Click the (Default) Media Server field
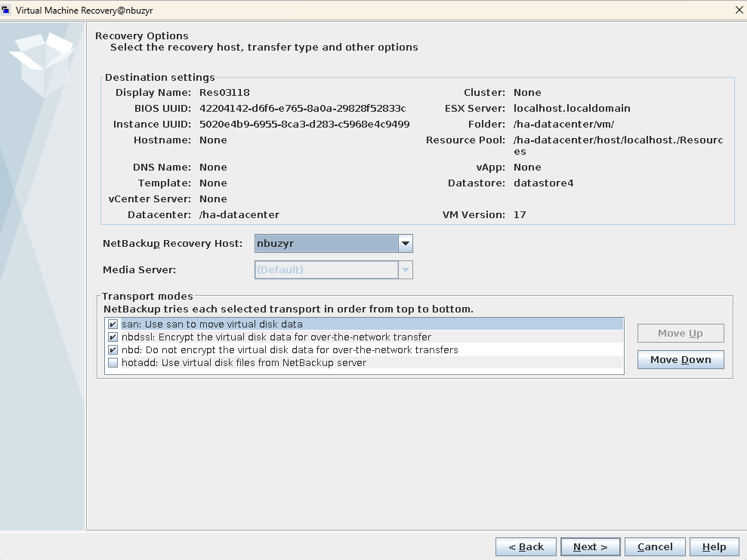 tap(327, 270)
